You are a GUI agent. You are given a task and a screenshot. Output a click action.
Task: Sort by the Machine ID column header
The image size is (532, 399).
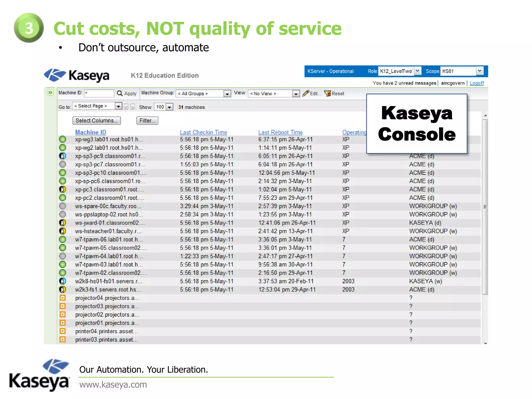pos(91,132)
